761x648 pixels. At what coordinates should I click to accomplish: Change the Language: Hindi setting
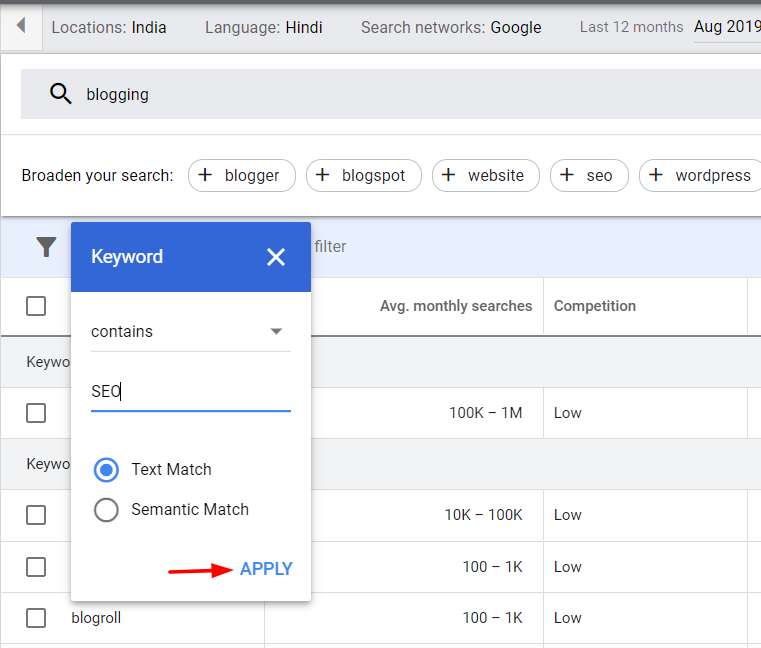tap(264, 27)
